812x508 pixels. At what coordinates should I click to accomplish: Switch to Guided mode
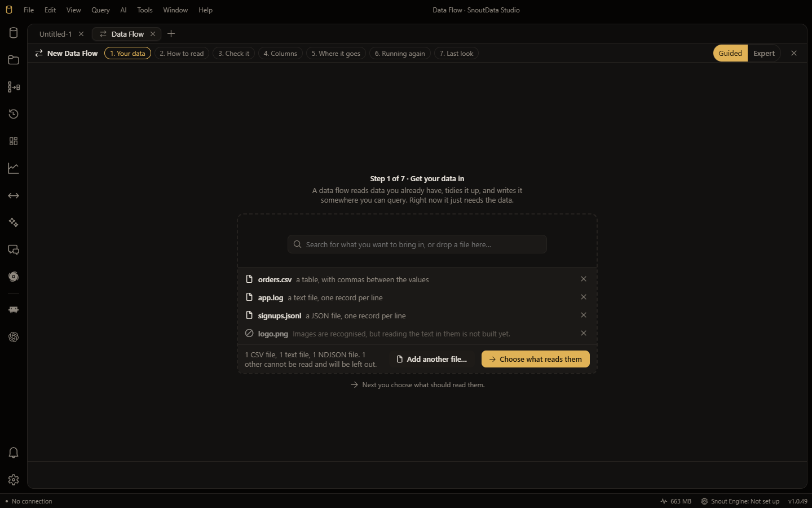point(730,53)
